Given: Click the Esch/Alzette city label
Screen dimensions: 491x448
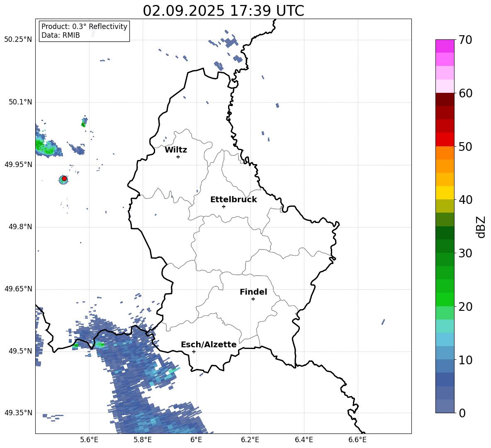Looking at the screenshot, I should pyautogui.click(x=209, y=345).
